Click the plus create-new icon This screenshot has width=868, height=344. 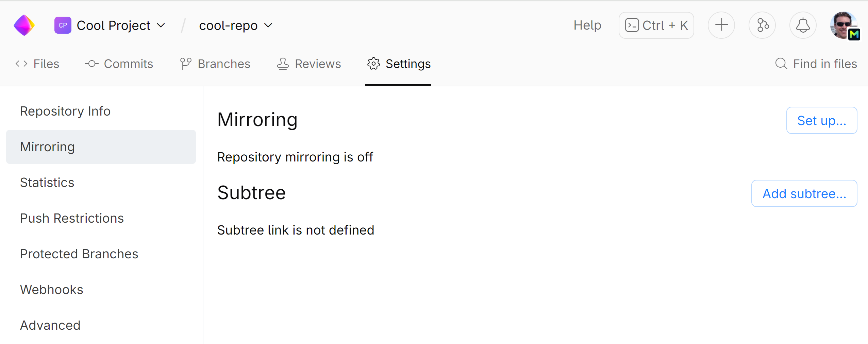(721, 25)
